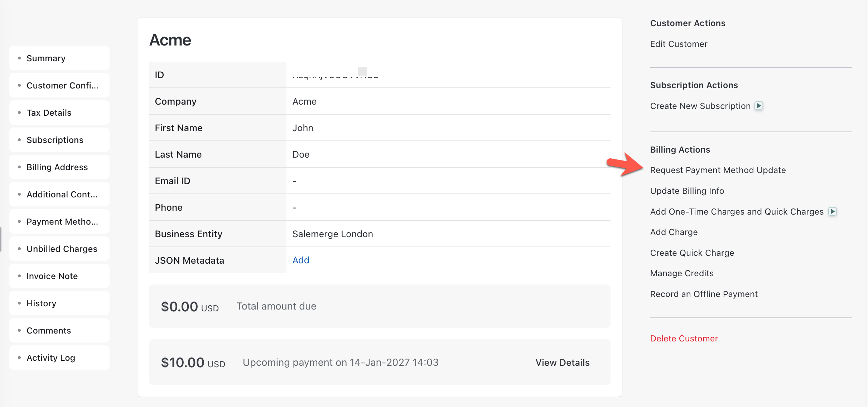Go to Tax Details section
868x407 pixels.
pos(49,113)
